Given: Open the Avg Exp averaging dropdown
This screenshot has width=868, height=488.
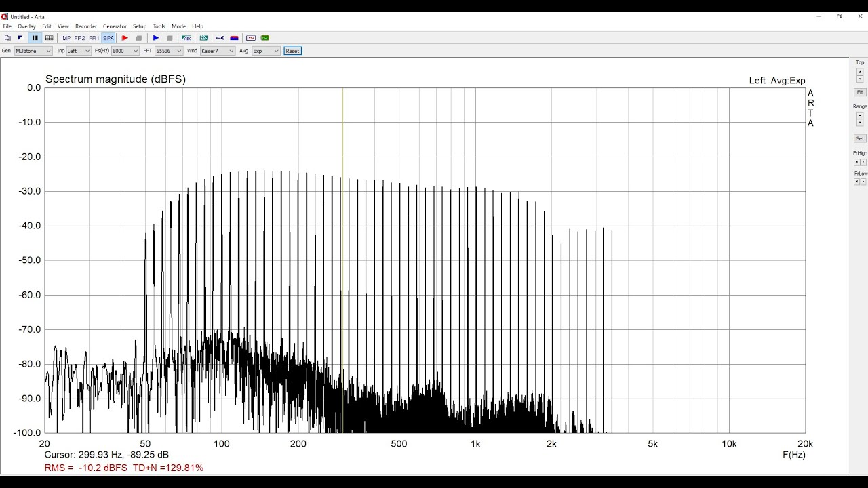Looking at the screenshot, I should click(x=266, y=51).
